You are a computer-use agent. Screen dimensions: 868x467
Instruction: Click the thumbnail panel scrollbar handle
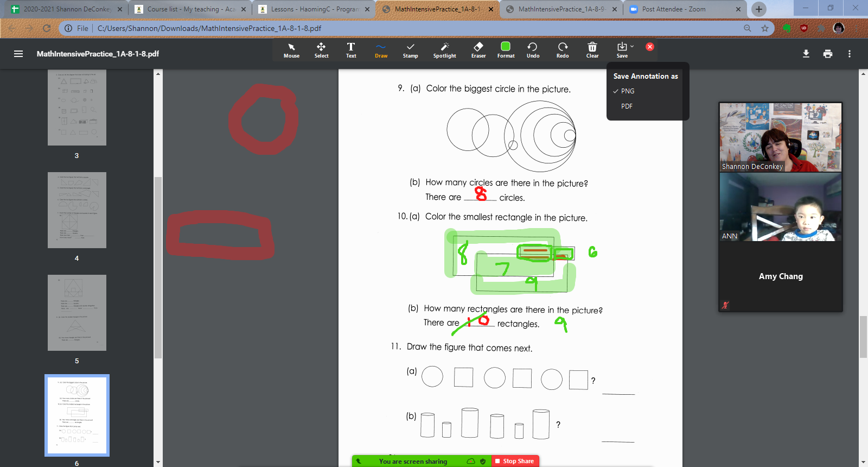pyautogui.click(x=158, y=268)
